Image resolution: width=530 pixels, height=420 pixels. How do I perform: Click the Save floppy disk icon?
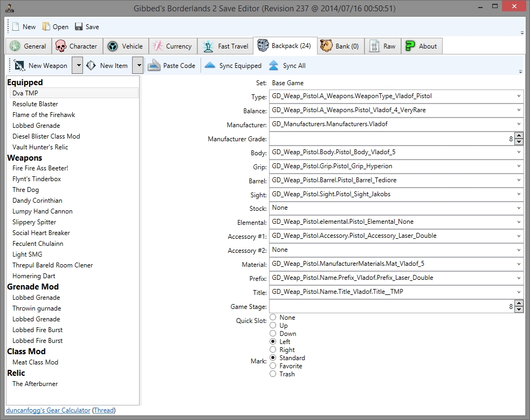[x=79, y=27]
